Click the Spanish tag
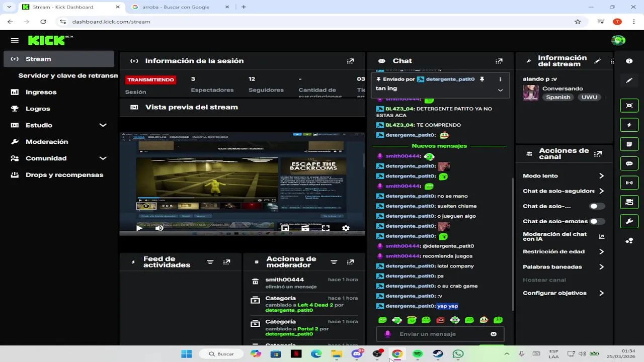Viewport: 644px width, 362px height. [x=558, y=98]
